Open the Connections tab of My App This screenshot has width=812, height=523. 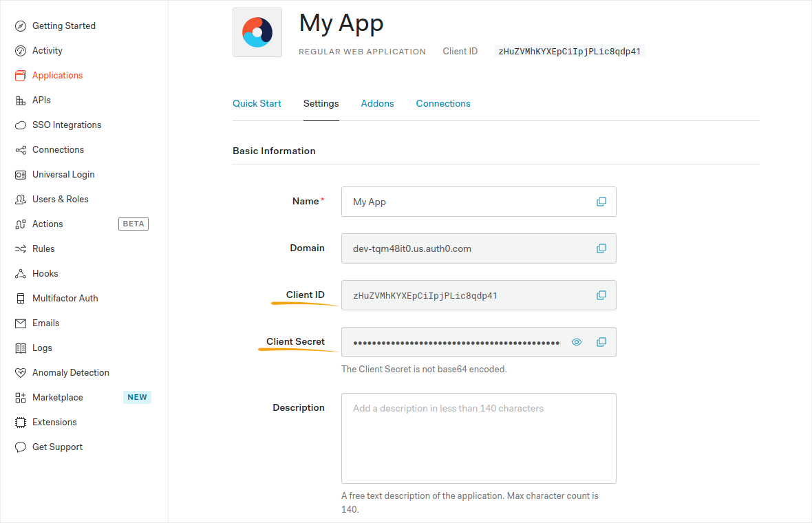443,103
